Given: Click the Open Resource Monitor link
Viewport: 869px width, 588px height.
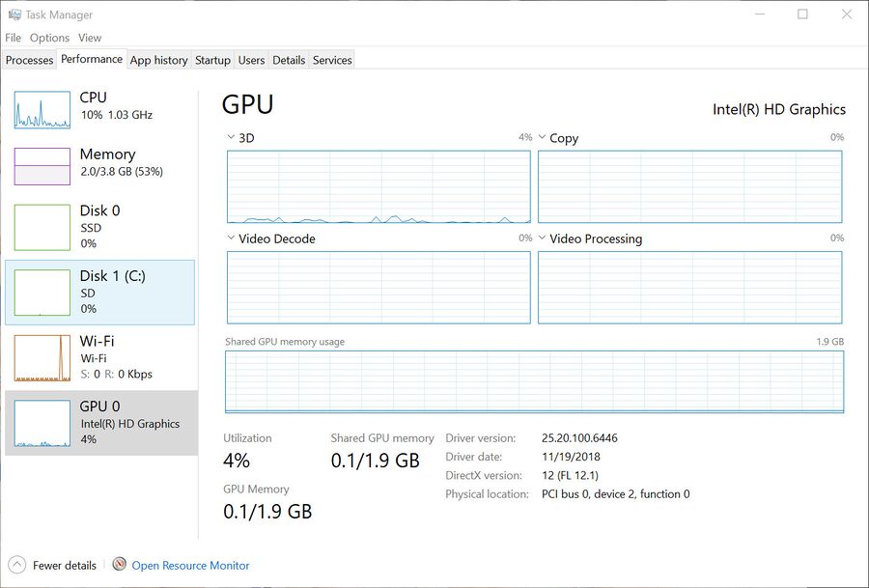Looking at the screenshot, I should (x=190, y=566).
